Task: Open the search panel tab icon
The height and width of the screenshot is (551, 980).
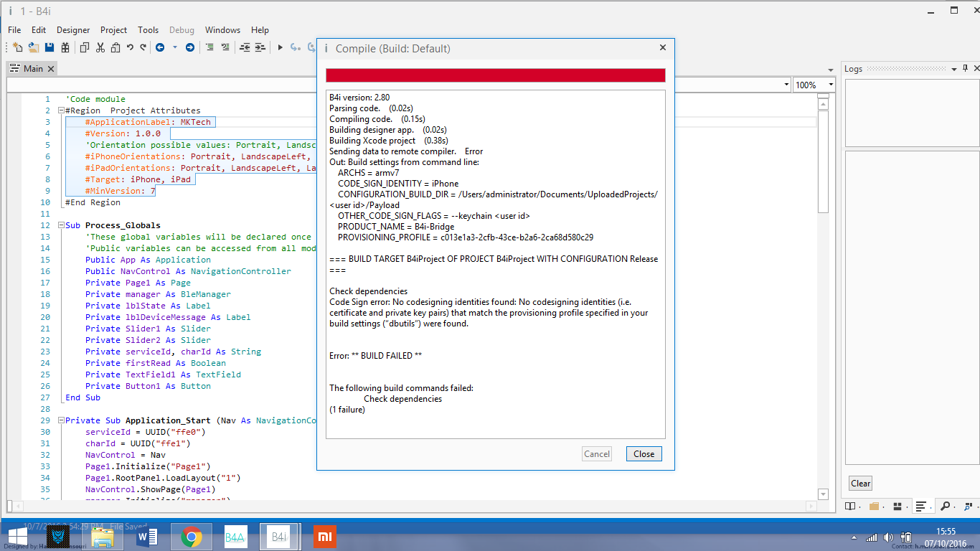Action: click(945, 506)
